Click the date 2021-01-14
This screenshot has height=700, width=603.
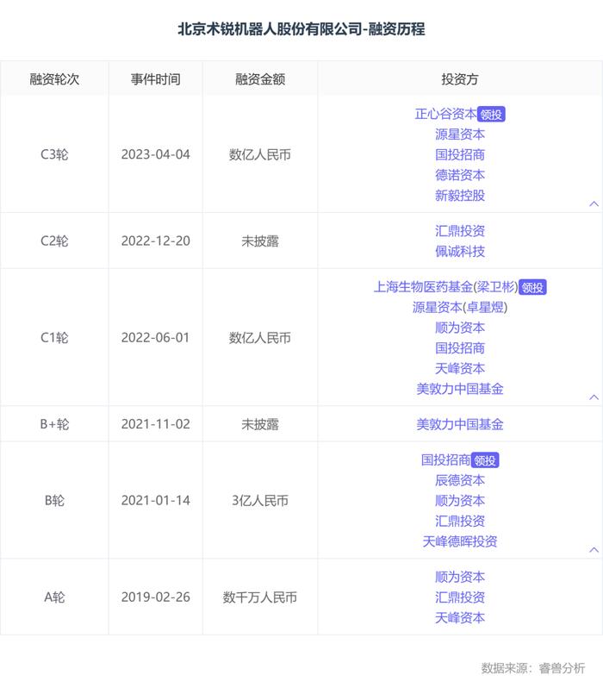(x=155, y=501)
